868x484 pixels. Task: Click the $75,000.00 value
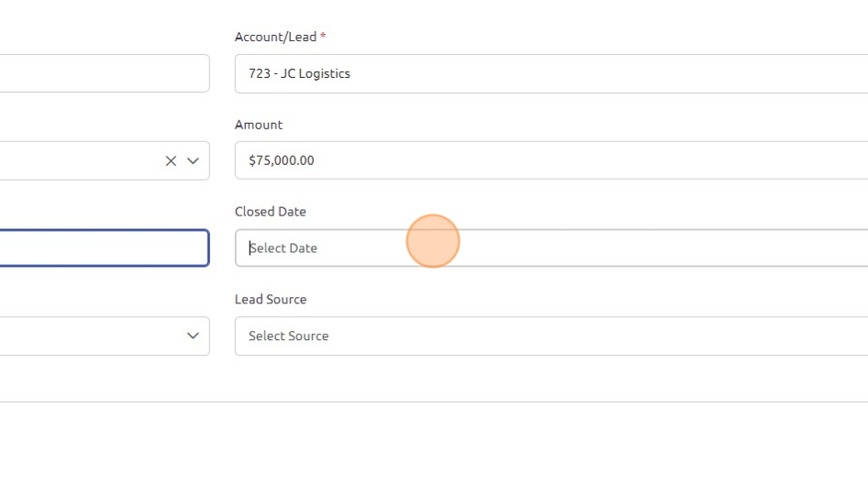click(x=282, y=160)
